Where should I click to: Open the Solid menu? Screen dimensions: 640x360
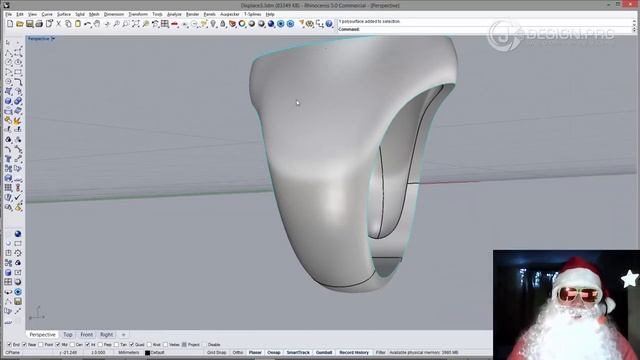click(x=80, y=14)
